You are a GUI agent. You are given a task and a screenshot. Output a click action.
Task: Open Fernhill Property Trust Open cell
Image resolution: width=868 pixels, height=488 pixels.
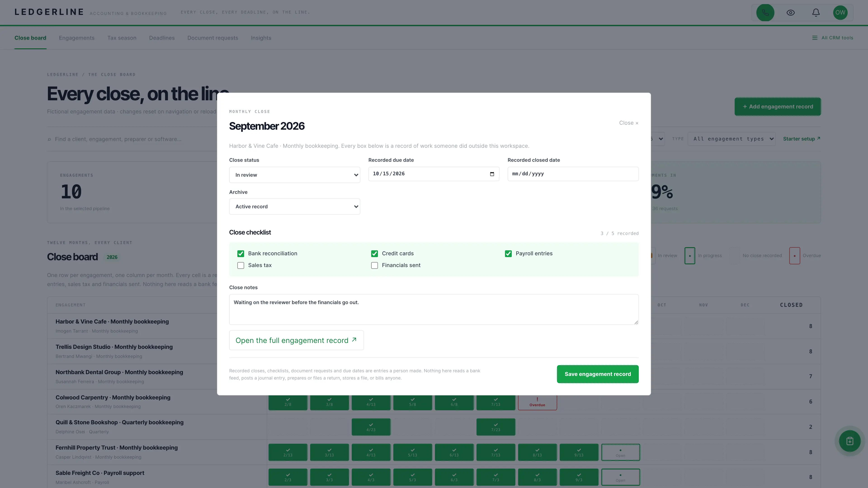tap(620, 452)
